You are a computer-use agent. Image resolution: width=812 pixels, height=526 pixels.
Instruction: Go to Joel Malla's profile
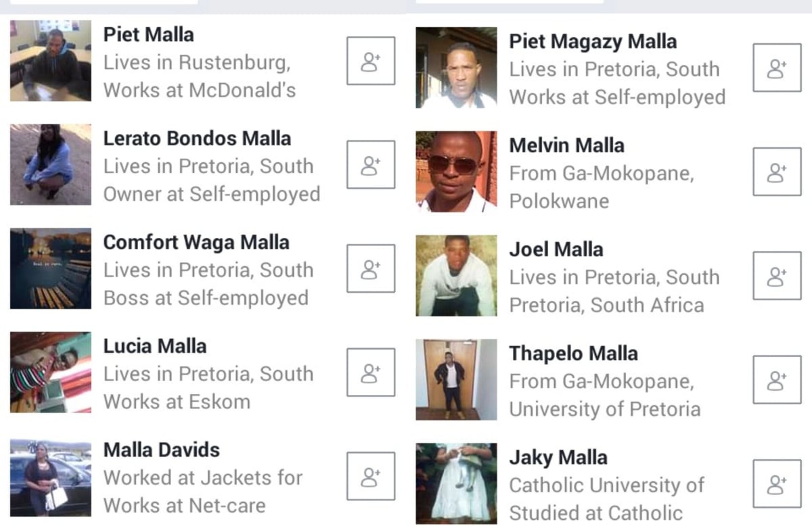tap(556, 249)
